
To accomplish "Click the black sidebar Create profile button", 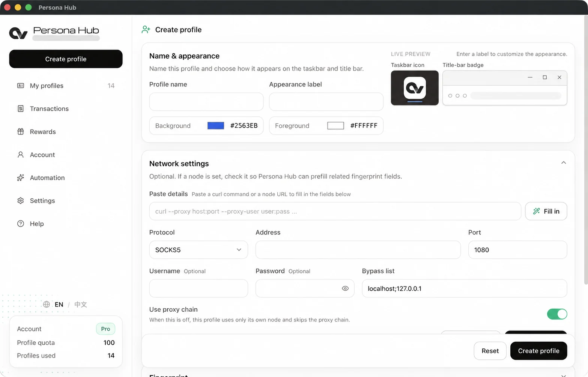I will pyautogui.click(x=66, y=59).
